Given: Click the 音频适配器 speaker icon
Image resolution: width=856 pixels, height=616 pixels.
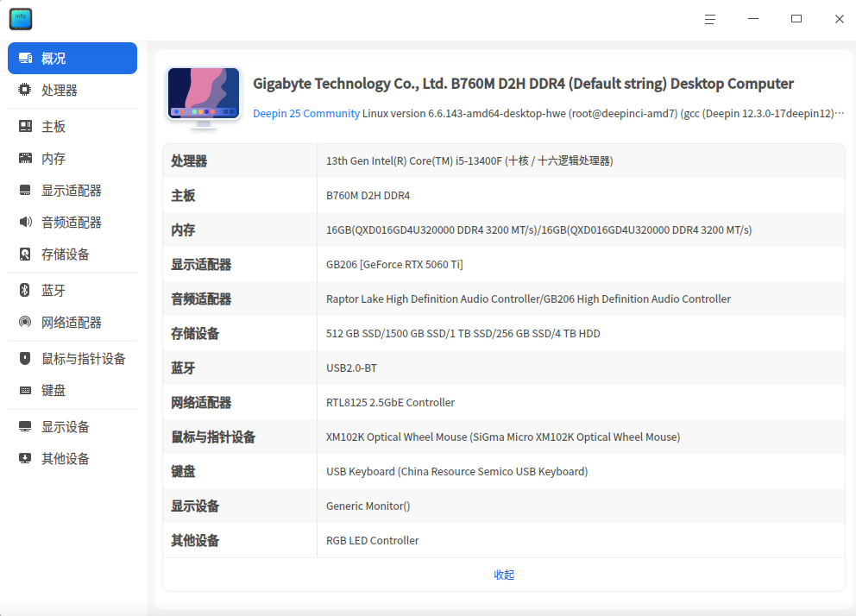Looking at the screenshot, I should [x=25, y=222].
